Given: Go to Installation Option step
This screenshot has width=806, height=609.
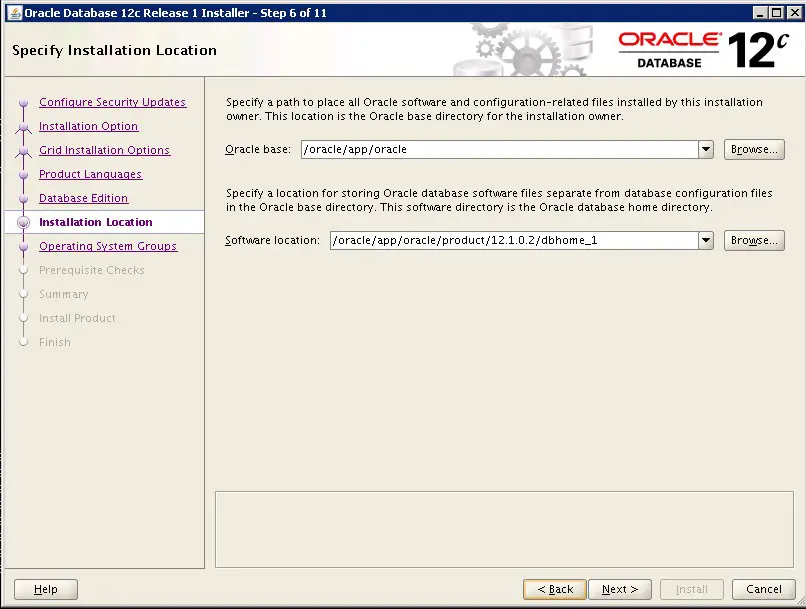Looking at the screenshot, I should [88, 126].
